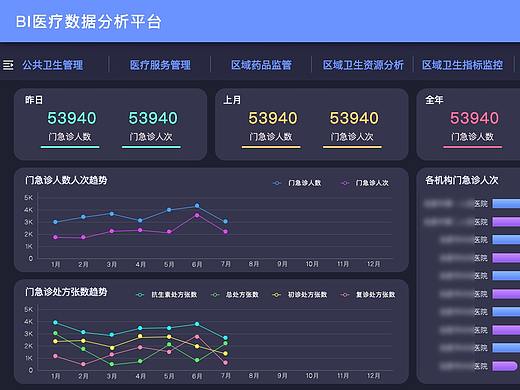
Task: Click the 上月 card heading
Action: click(232, 100)
